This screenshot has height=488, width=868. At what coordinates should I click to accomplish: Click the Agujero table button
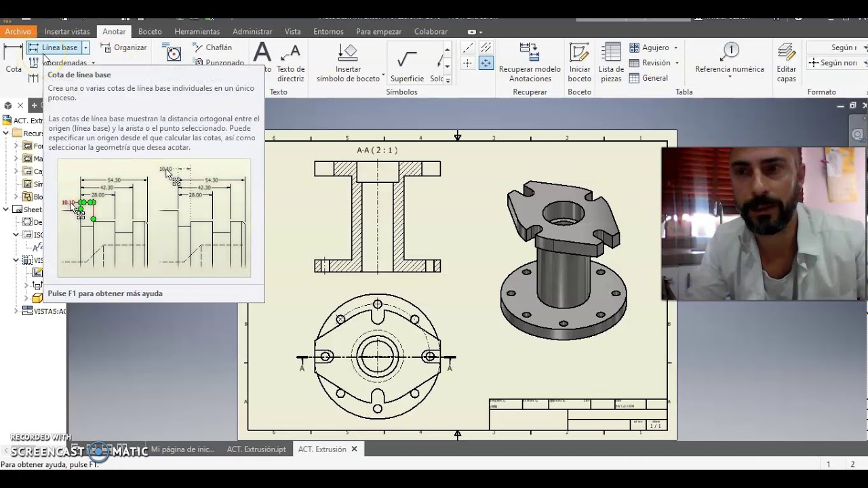[649, 47]
